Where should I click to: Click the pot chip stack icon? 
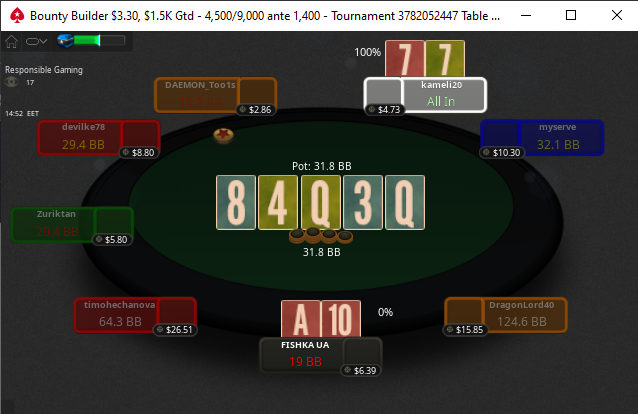(321, 236)
